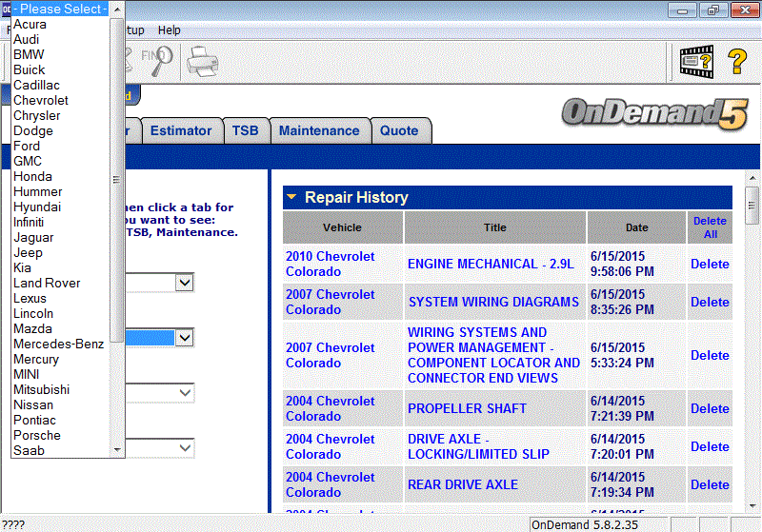Open the REAR DRIVE AXLE article link
The image size is (762, 532).
click(463, 484)
